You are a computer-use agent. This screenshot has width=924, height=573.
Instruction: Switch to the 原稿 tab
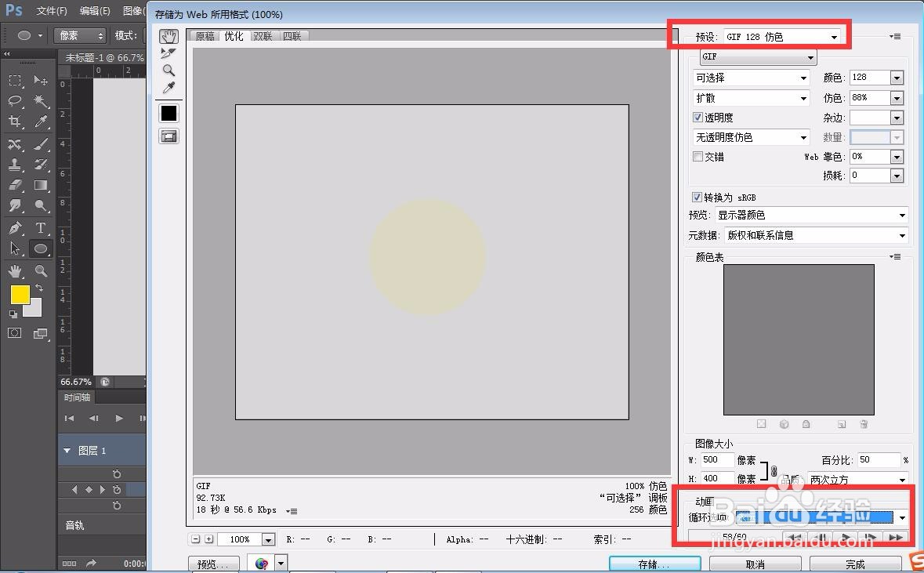204,35
